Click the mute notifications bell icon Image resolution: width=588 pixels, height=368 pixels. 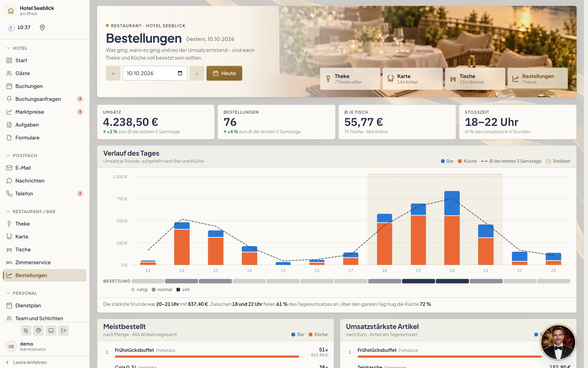click(x=26, y=331)
